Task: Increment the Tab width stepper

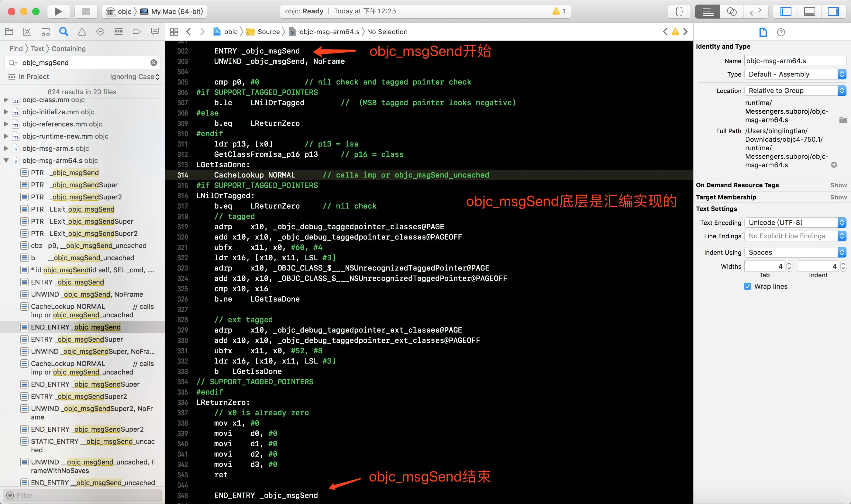Action: coord(789,264)
